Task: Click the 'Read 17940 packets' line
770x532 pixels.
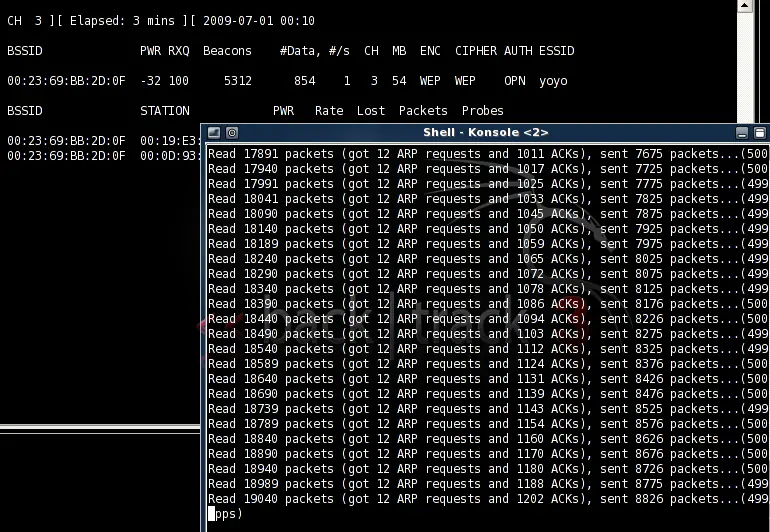Action: click(x=488, y=169)
